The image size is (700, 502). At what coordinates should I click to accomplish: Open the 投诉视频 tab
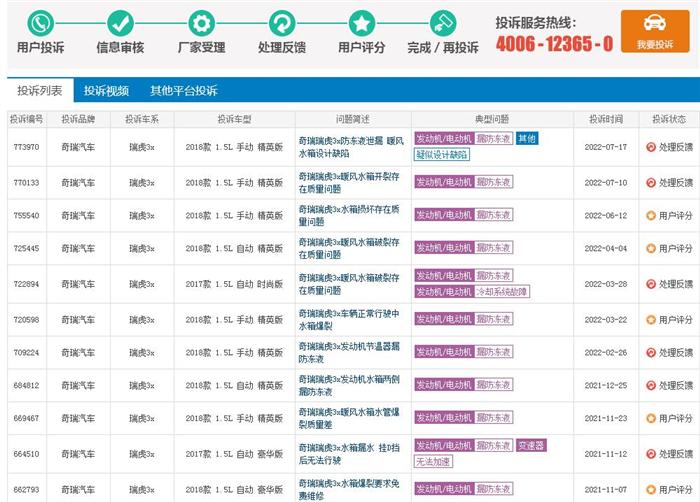(106, 91)
